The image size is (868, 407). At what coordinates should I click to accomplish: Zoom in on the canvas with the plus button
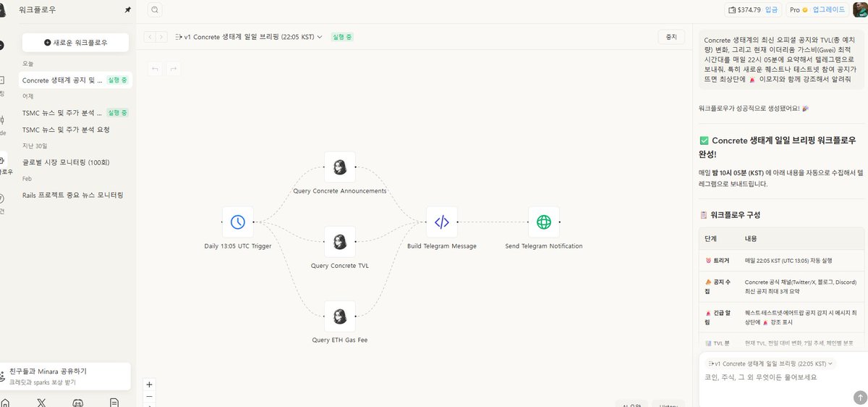(x=150, y=385)
